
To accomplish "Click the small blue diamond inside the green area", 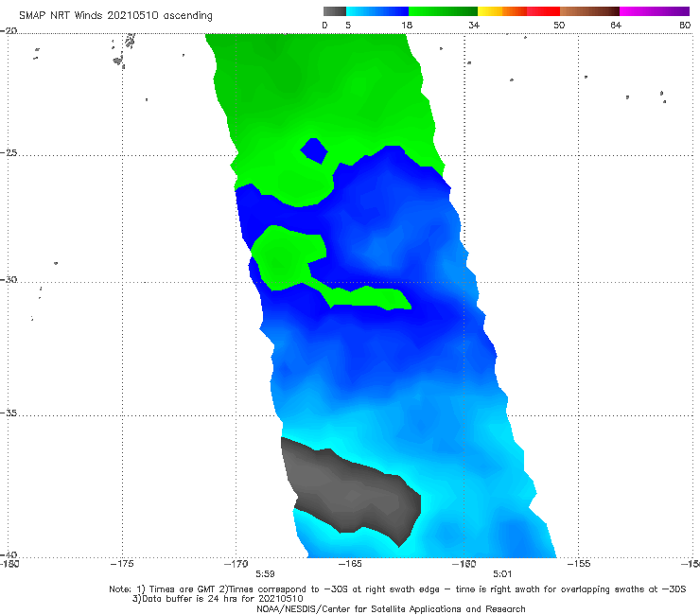I will click(314, 151).
